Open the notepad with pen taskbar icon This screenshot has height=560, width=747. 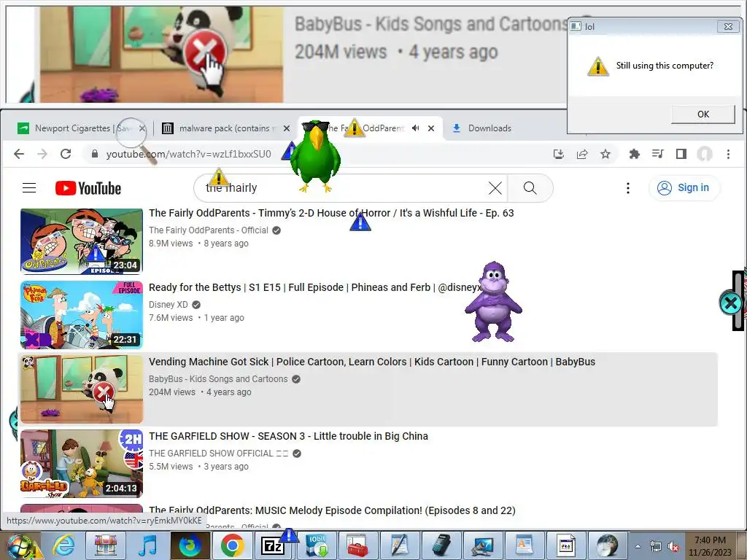(399, 545)
